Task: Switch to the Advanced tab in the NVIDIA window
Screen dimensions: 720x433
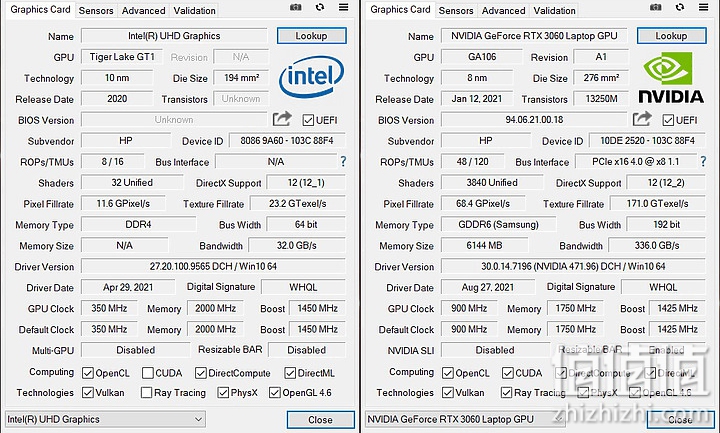Action: 503,11
